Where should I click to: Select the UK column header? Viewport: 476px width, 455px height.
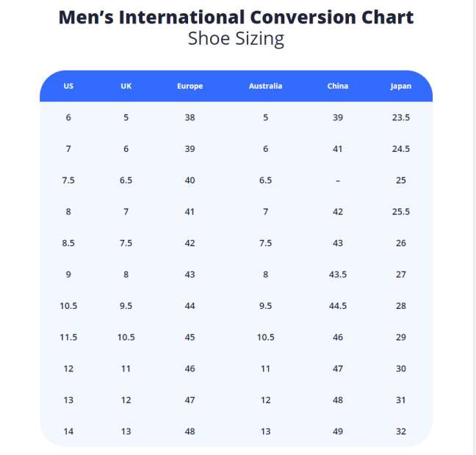[126, 86]
